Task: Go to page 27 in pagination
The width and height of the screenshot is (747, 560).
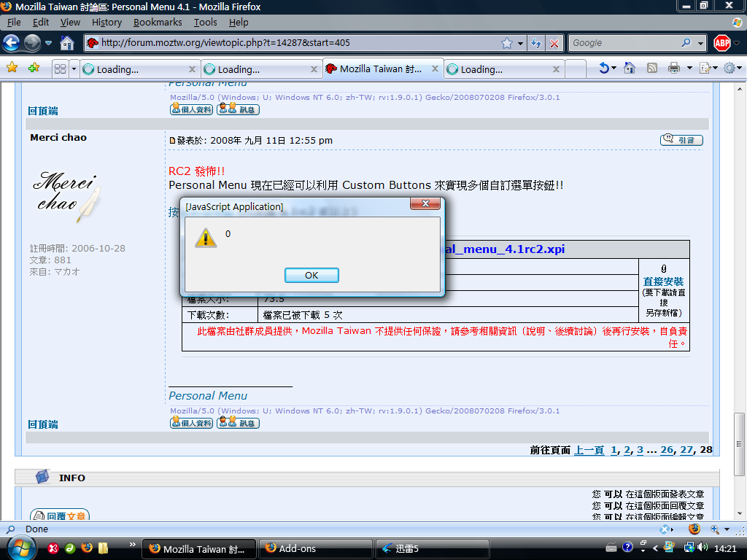Action: [686, 450]
